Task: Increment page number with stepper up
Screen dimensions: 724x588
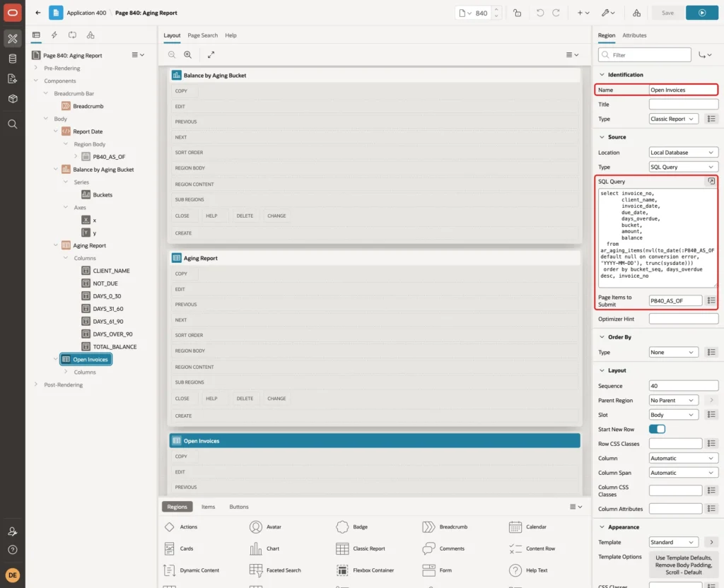Action: (496, 10)
